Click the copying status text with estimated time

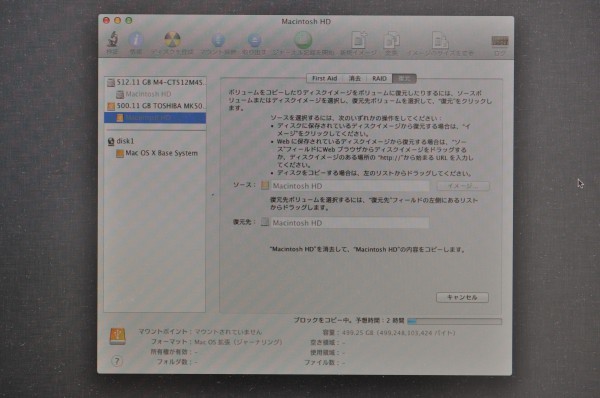(349, 321)
